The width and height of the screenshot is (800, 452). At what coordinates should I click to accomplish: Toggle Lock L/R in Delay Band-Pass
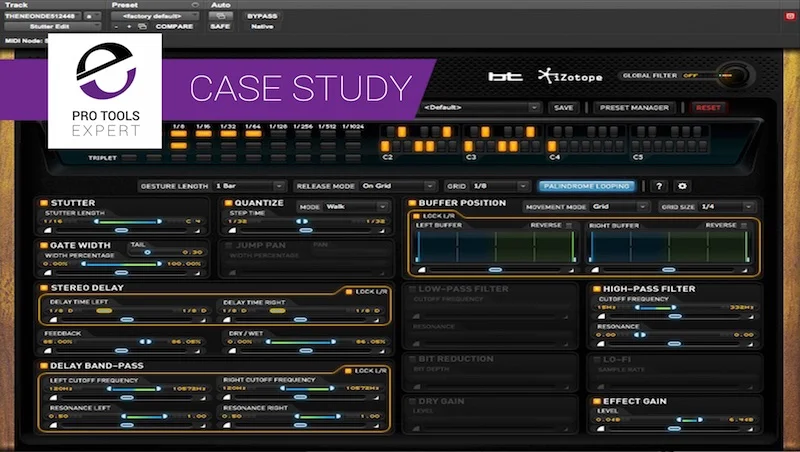tap(348, 371)
